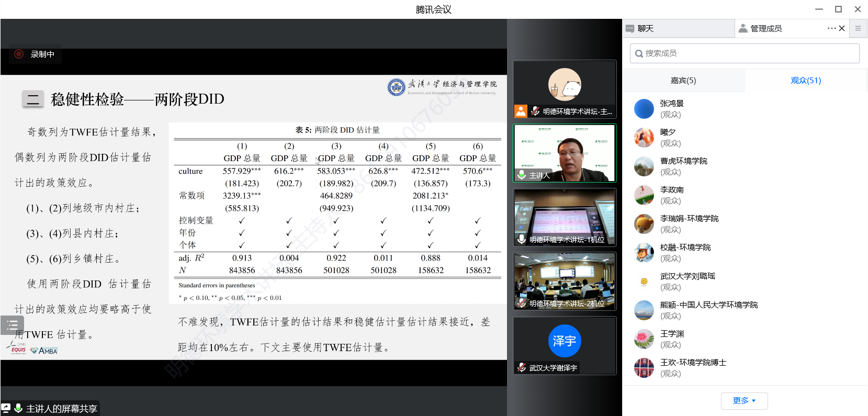Click the chat bubble icon in 聊天 tab

pyautogui.click(x=630, y=29)
